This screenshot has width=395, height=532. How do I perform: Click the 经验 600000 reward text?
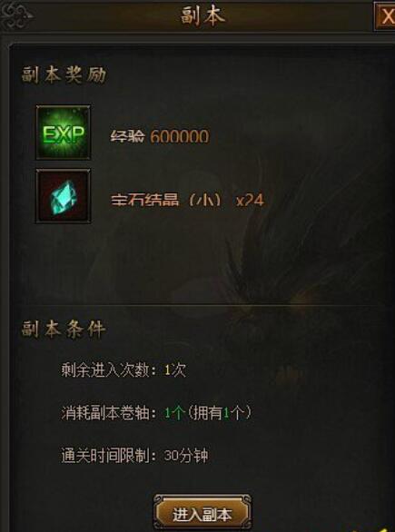(160, 136)
